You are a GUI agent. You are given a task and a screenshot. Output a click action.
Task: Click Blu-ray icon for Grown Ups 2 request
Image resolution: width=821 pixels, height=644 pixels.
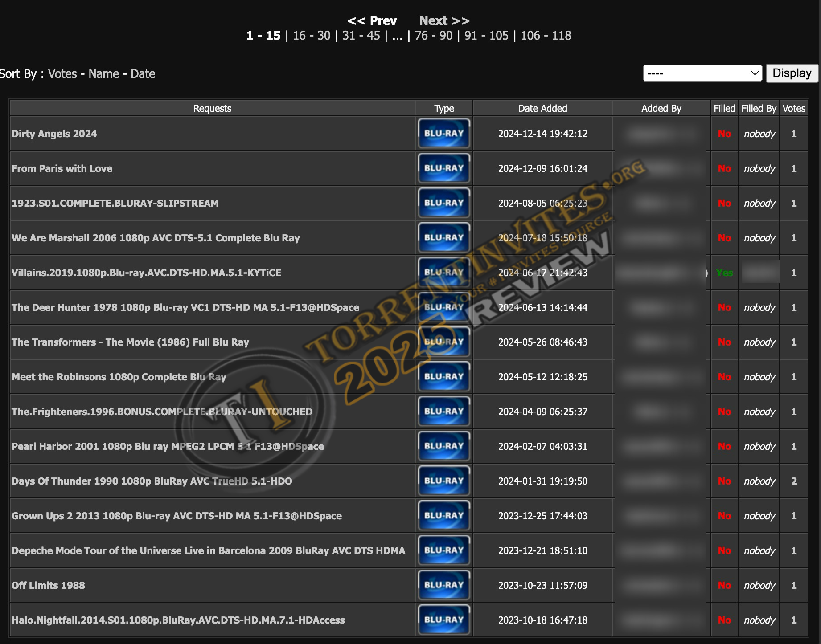(x=443, y=516)
